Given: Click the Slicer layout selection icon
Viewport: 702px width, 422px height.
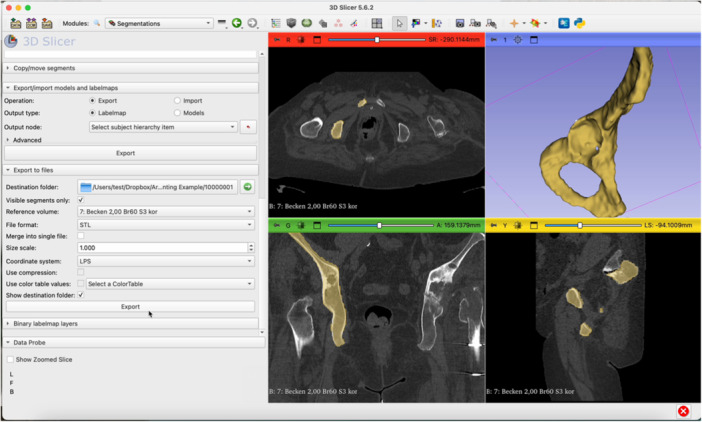Looking at the screenshot, I should pos(377,23).
